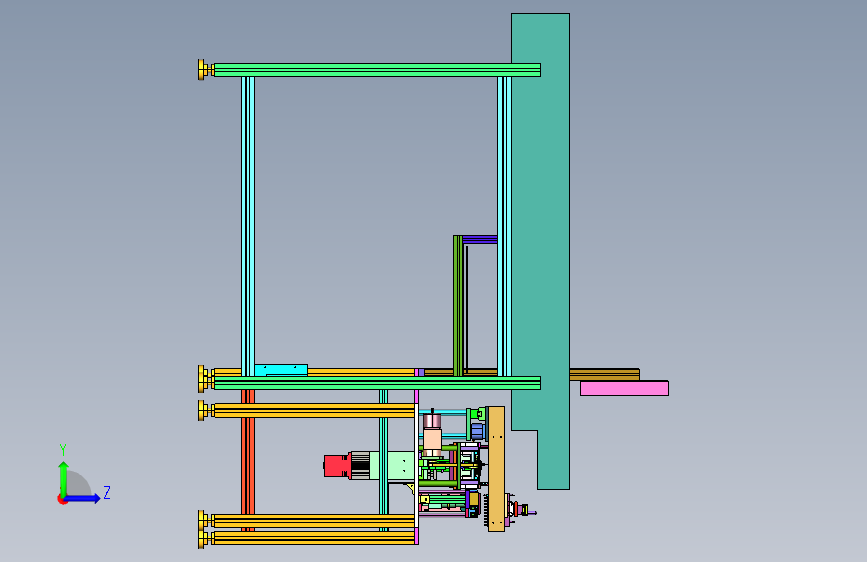The width and height of the screenshot is (867, 562).
Task: Select the tan vertical plate near the bottom
Action: point(496,469)
